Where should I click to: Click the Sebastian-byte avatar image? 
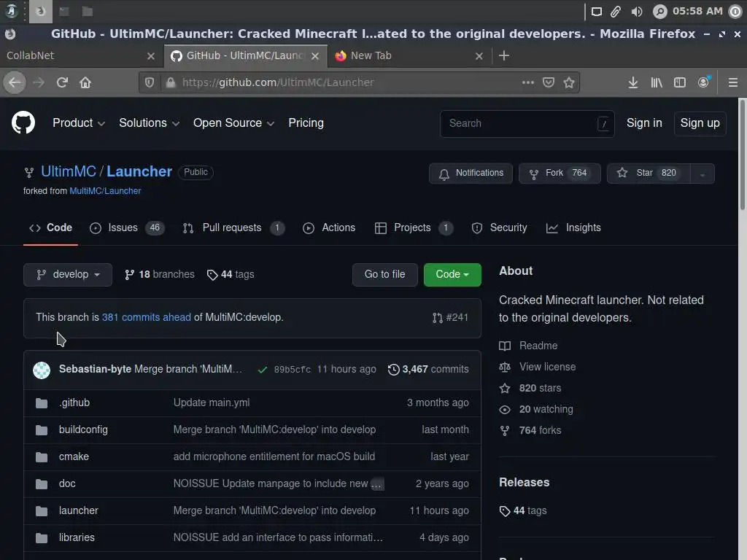[x=42, y=370]
